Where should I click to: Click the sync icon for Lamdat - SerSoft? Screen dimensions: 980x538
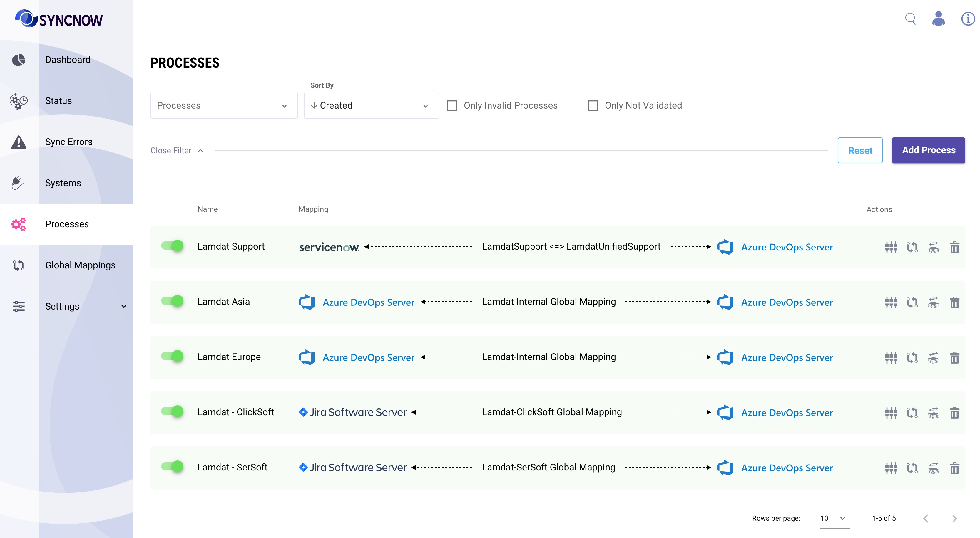912,468
